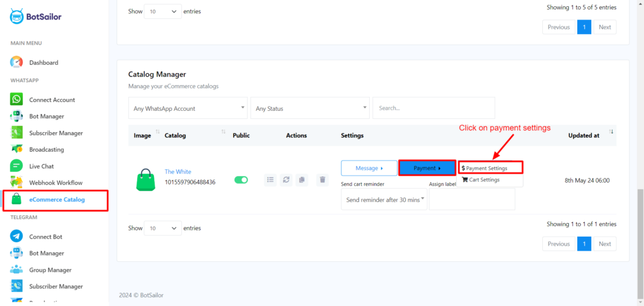Open Send reminder after 30 mins dropdown
The width and height of the screenshot is (644, 306).
tap(384, 200)
